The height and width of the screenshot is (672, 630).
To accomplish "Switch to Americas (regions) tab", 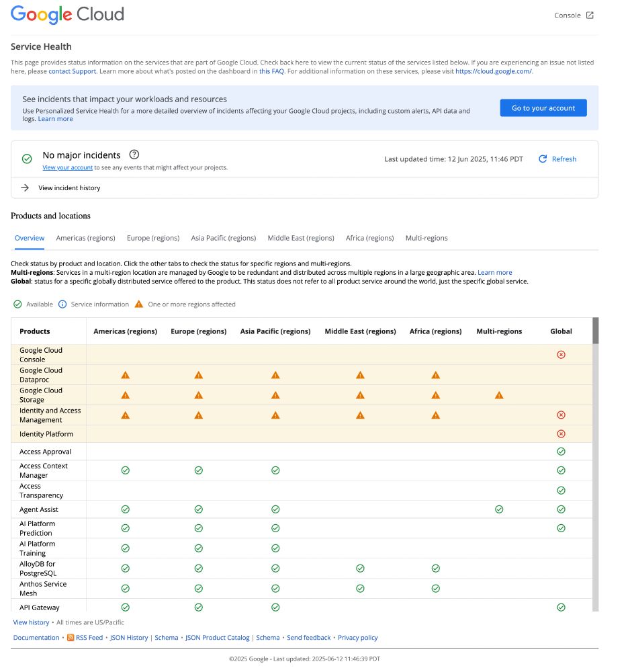I will [x=86, y=239].
